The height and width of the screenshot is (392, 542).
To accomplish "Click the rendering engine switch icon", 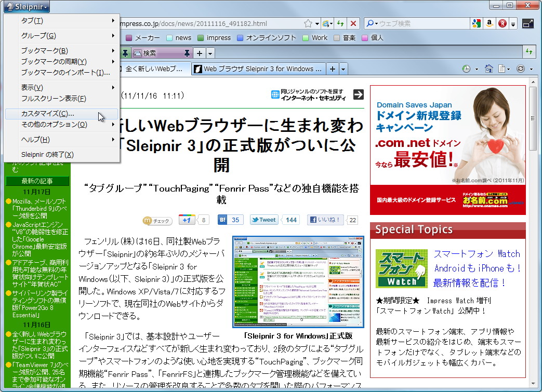I will pyautogui.click(x=326, y=23).
